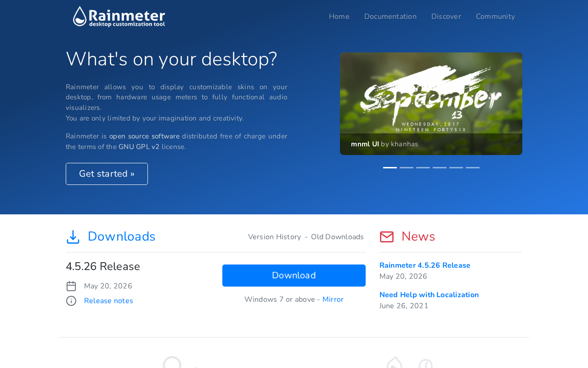Open the Rainmeter 4.5.26 Release news item
The height and width of the screenshot is (368, 588).
(x=425, y=265)
